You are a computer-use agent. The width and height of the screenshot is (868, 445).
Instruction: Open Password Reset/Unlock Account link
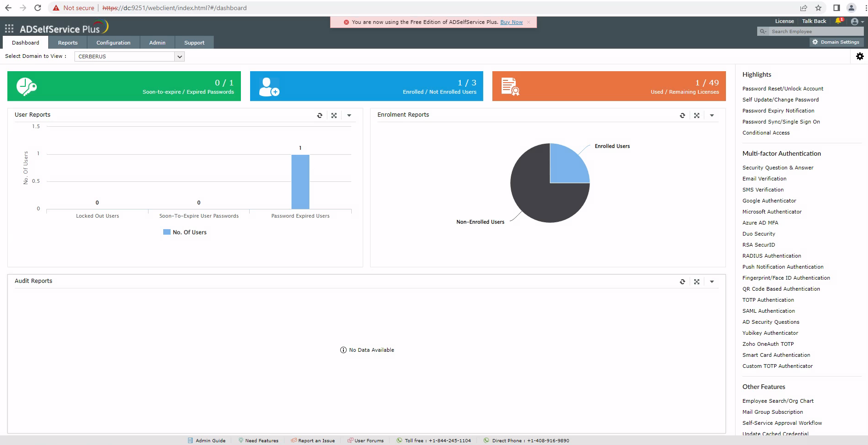tap(782, 89)
